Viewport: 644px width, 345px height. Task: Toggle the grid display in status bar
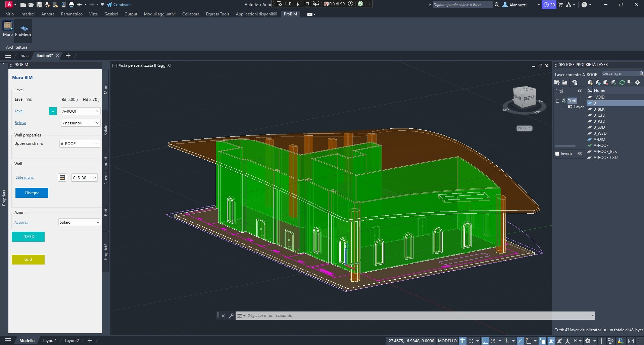pos(463,341)
